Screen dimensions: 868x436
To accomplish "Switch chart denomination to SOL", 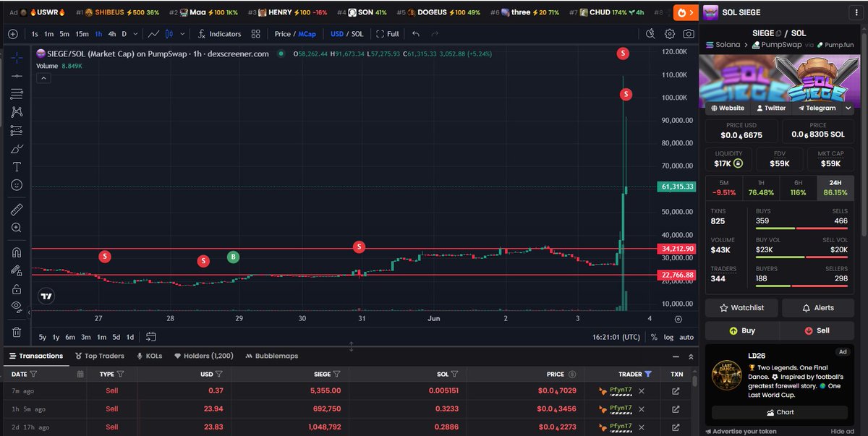I will click(357, 34).
